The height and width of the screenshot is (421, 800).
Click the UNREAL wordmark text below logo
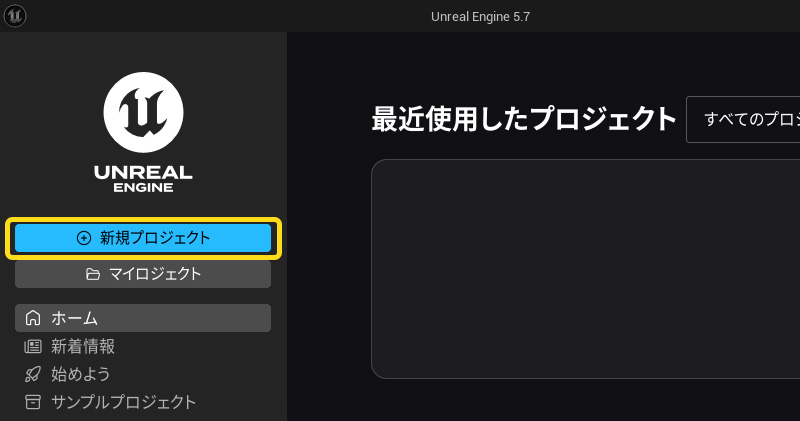pos(143,172)
